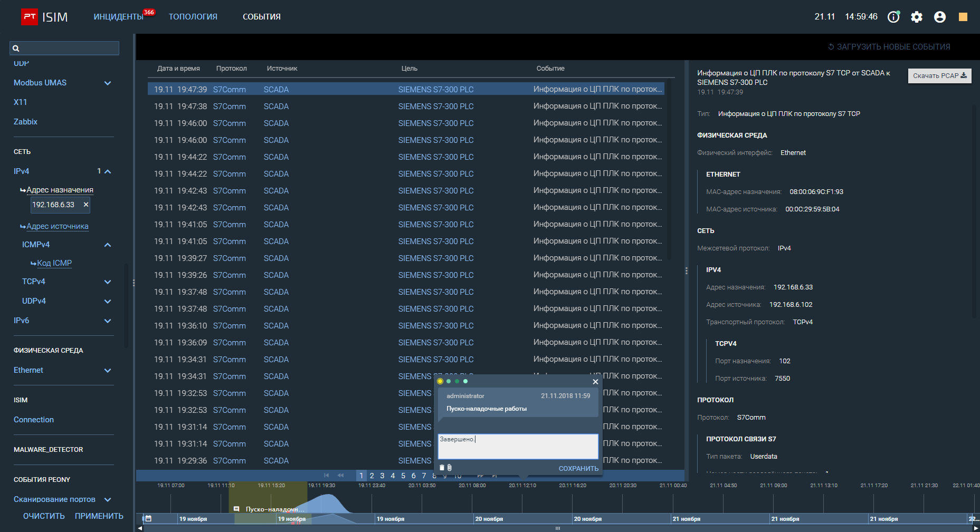
Task: Open the settings gear in header
Action: click(x=917, y=17)
